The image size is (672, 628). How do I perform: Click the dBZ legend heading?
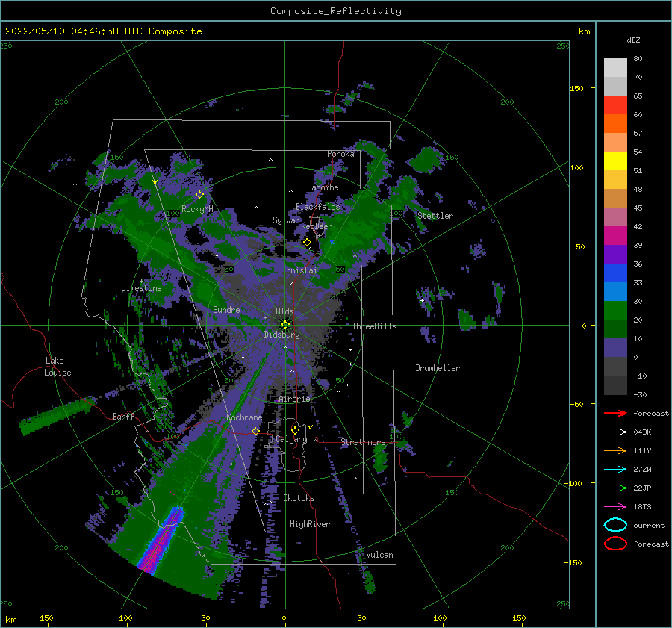pyautogui.click(x=633, y=40)
